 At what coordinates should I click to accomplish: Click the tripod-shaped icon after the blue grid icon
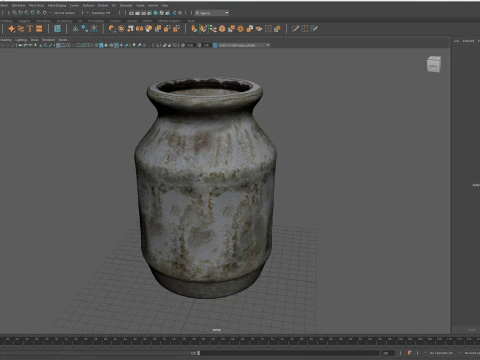(76, 29)
